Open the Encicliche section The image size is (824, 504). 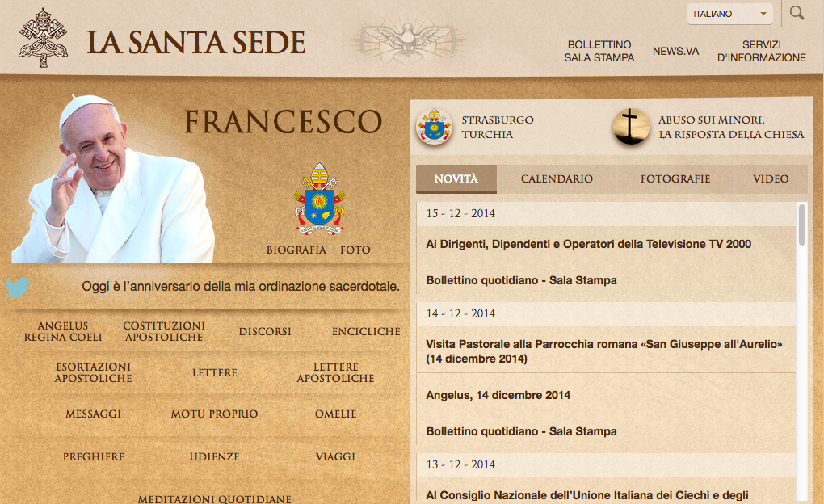(x=366, y=332)
